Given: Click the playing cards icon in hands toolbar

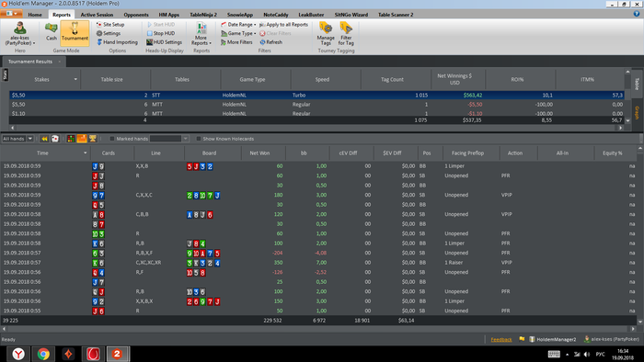Looking at the screenshot, I should click(55, 139).
